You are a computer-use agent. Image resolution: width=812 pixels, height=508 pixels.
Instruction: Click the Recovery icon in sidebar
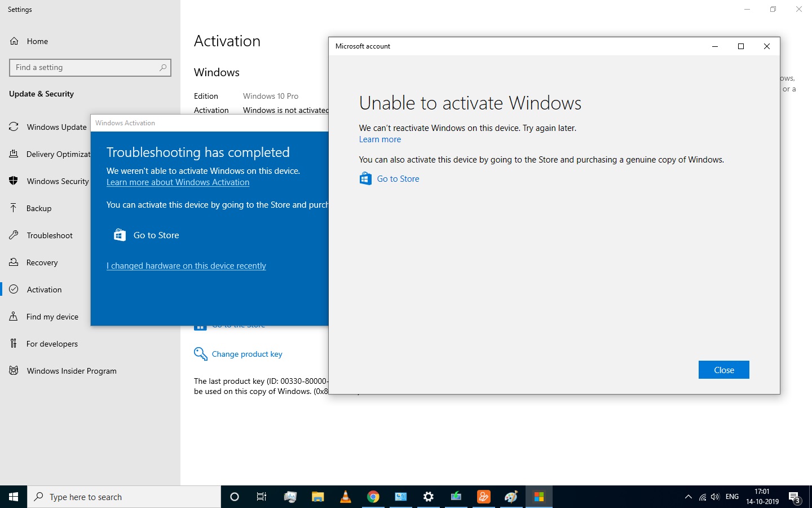coord(14,262)
